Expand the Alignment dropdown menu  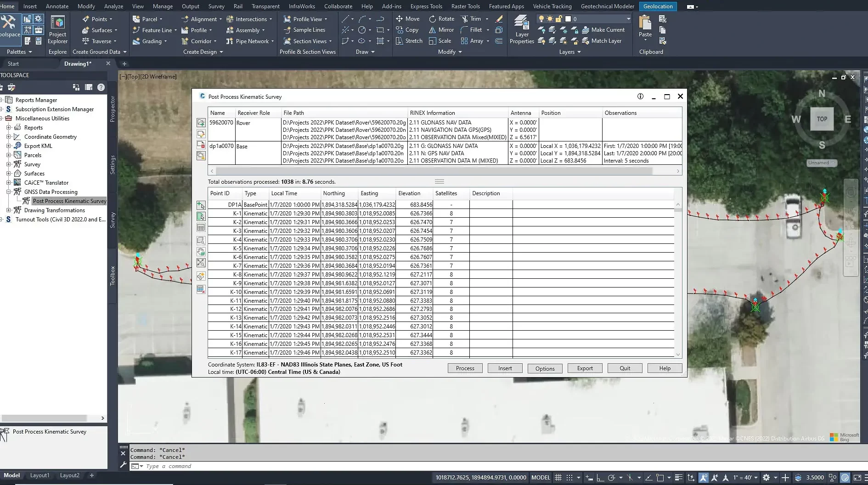tap(220, 19)
